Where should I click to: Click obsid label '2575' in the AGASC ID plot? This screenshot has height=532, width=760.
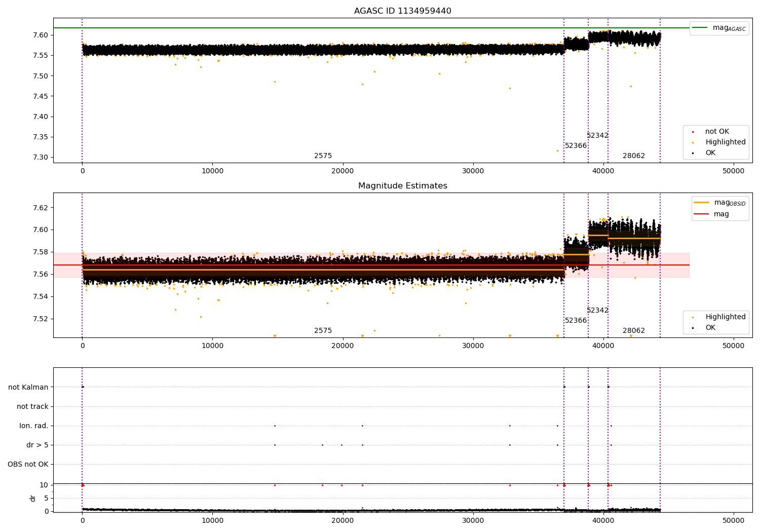(x=323, y=156)
